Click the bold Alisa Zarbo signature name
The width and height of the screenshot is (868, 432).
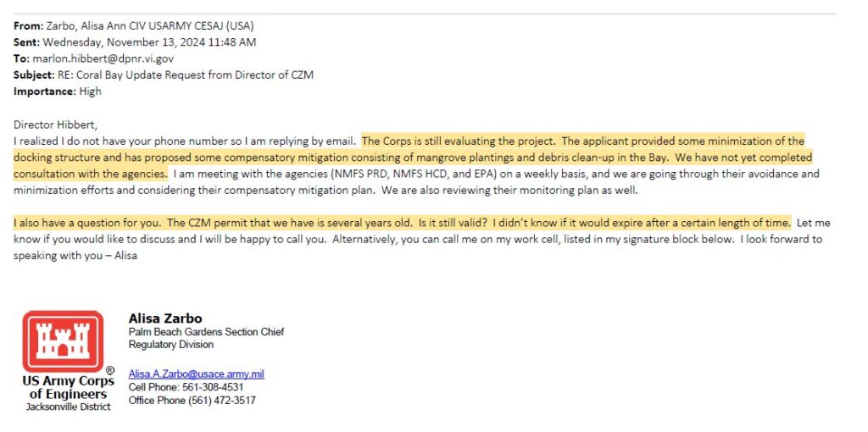165,318
